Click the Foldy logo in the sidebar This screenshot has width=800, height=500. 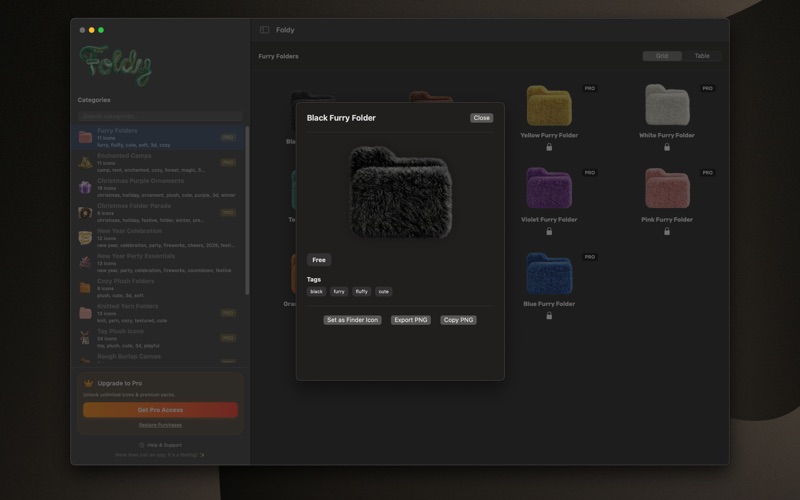pos(116,65)
